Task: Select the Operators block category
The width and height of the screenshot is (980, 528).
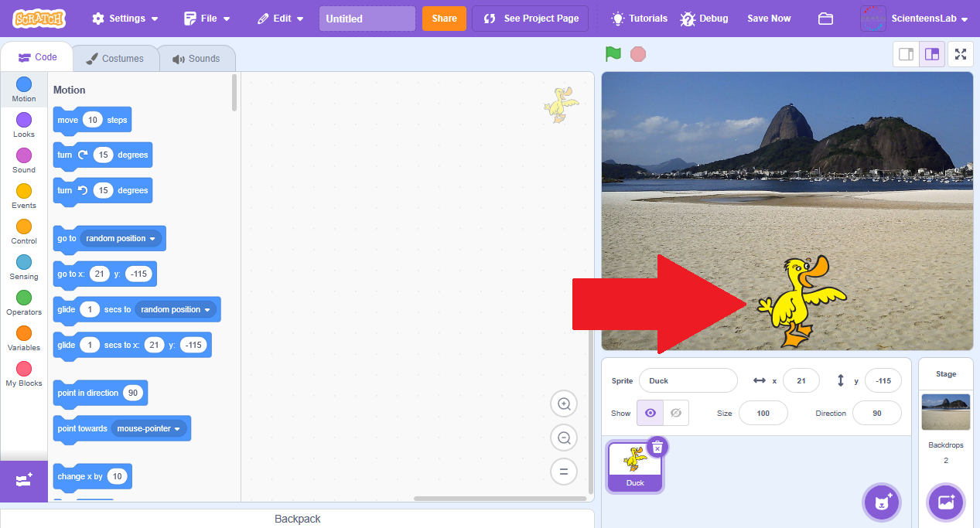Action: (24, 303)
